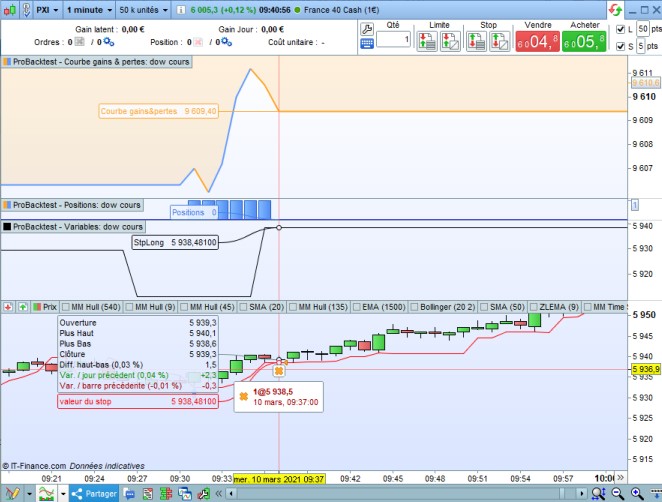Click the orange X trade marker on chart
Screen dimensions: 662x502
(279, 371)
